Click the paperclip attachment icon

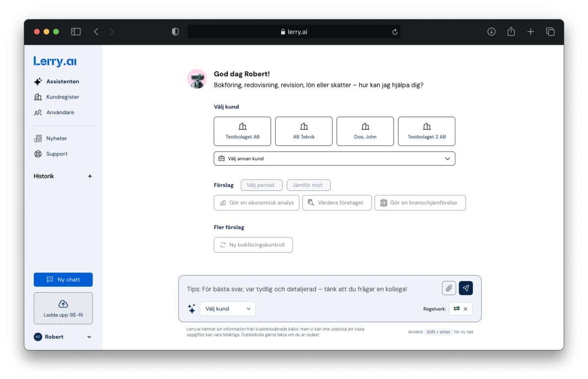point(448,288)
